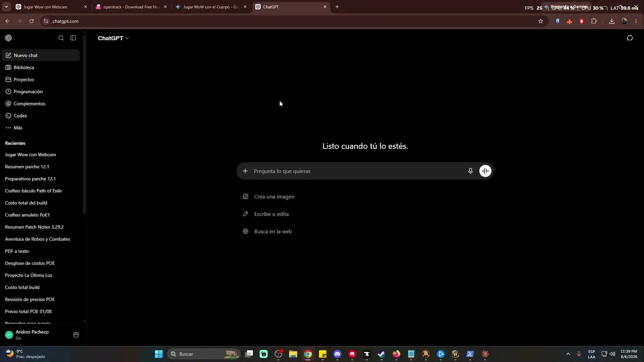644x362 pixels.
Task: Open Complementos in the sidebar
Action: tap(40, 104)
